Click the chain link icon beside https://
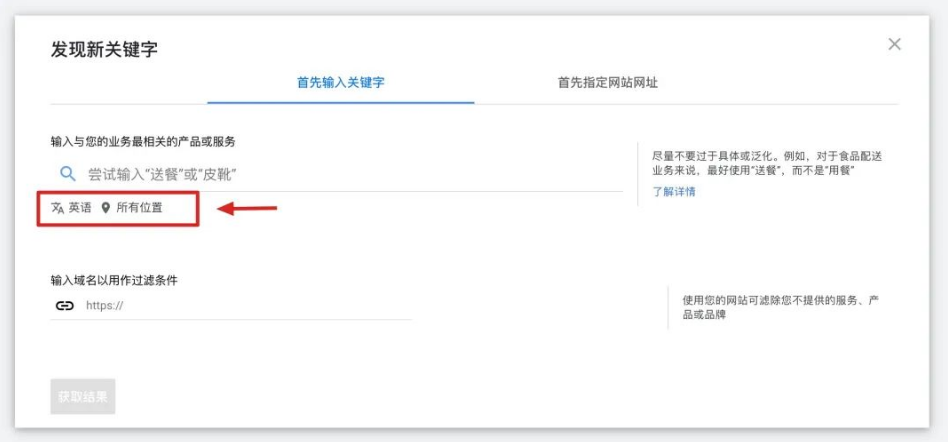The width and height of the screenshot is (948, 442). [65, 305]
